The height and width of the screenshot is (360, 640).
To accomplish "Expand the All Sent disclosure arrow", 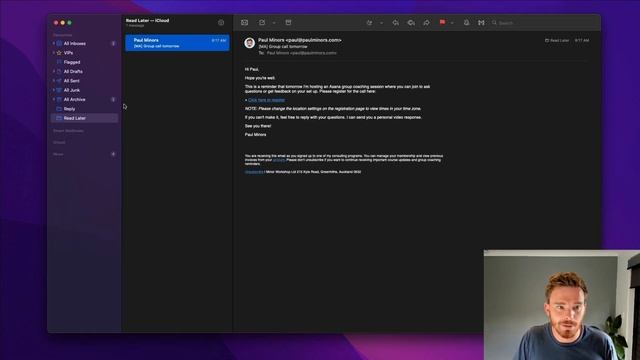I will [53, 81].
